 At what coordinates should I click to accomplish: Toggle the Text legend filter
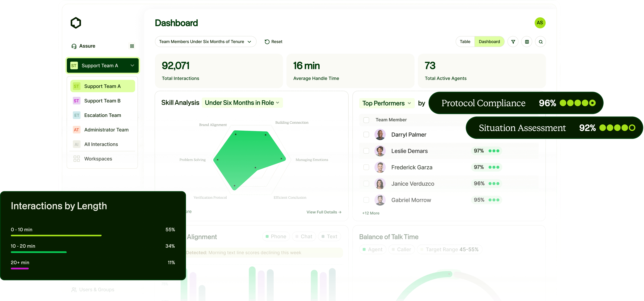pyautogui.click(x=329, y=237)
